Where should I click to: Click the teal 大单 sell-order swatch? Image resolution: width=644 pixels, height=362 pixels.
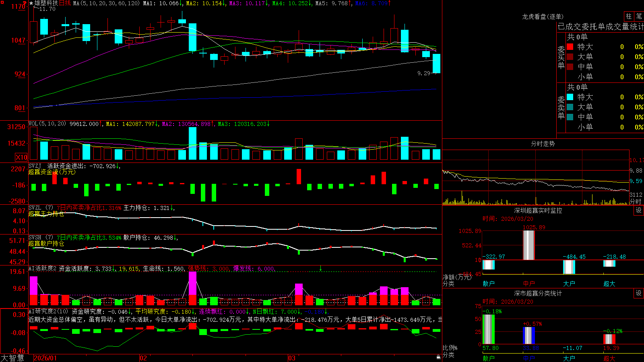(570, 107)
